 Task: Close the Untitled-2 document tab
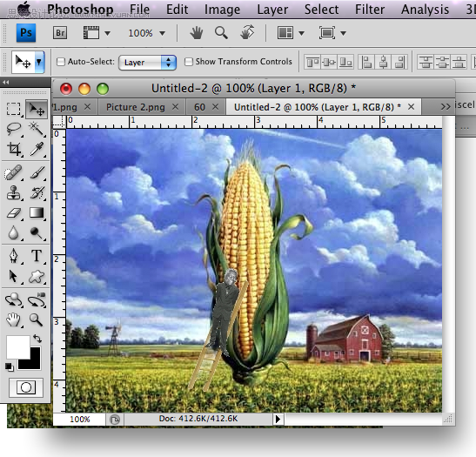411,106
